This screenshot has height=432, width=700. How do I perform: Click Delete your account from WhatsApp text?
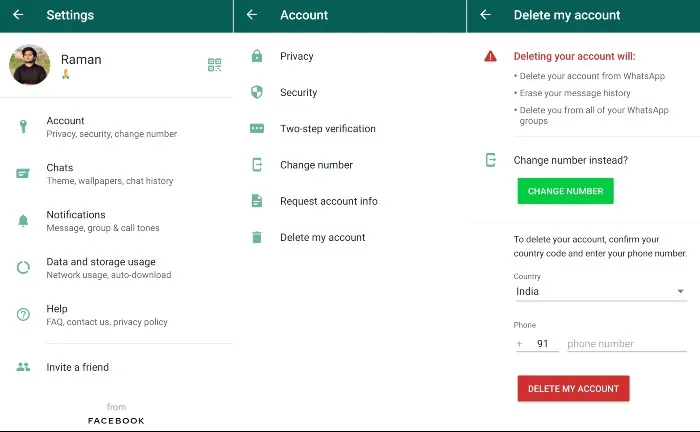click(x=592, y=76)
